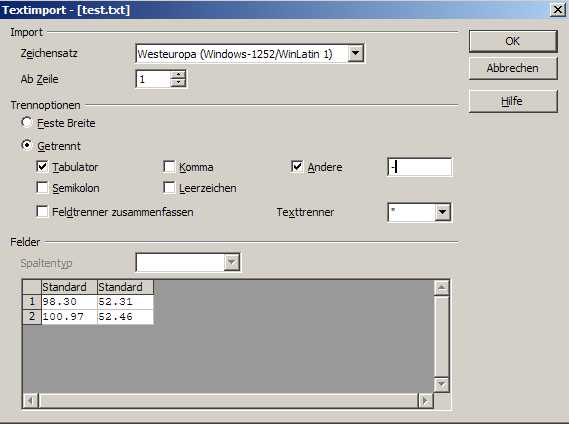
Task: Click the Ab Zeile label
Action: pos(39,79)
